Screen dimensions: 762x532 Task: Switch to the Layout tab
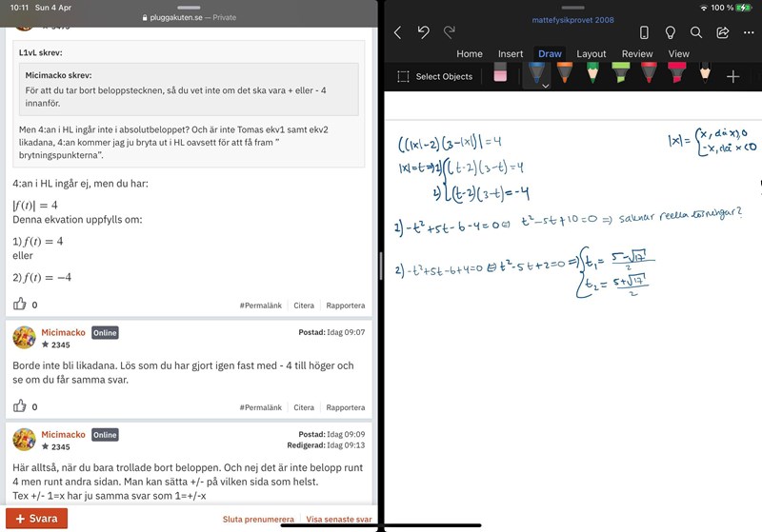click(591, 54)
